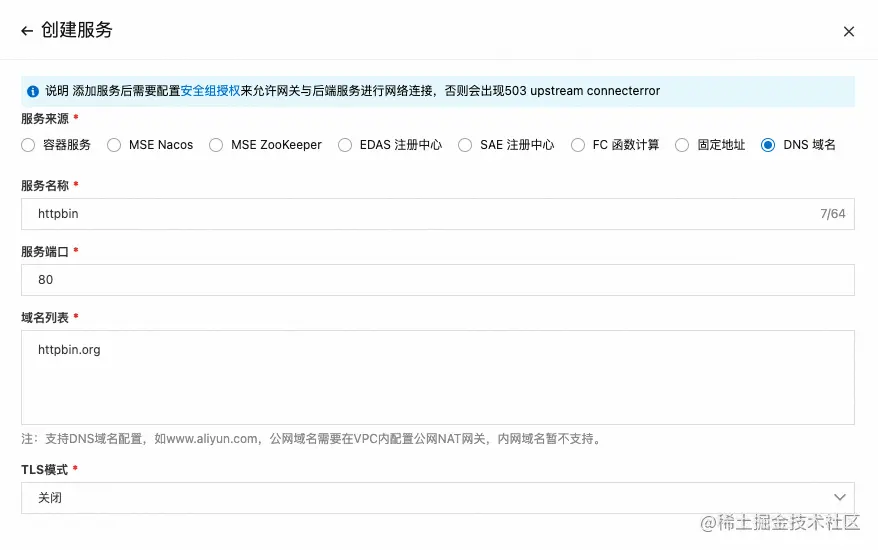Click the 创建服务 title text
878x550 pixels.
[x=77, y=30]
